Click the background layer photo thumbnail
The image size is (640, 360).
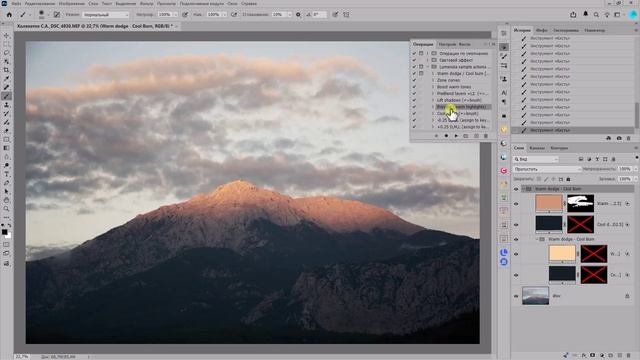pos(535,296)
